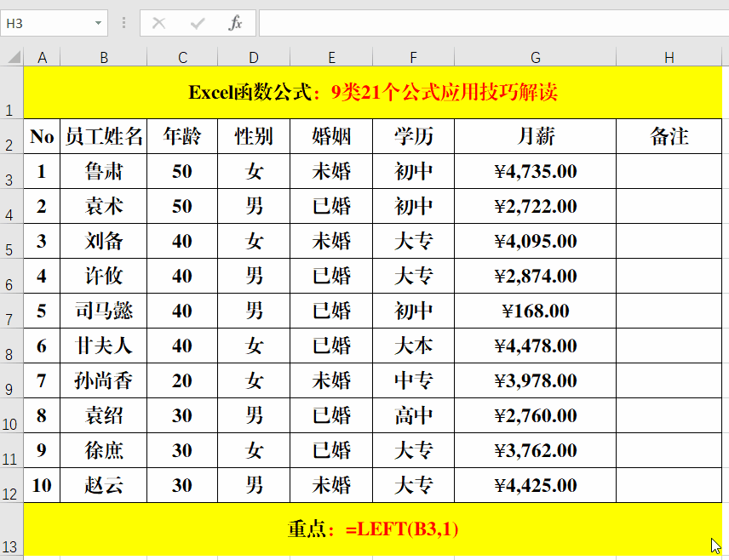Click the 未婚 cell in 赵云's row

tap(331, 485)
